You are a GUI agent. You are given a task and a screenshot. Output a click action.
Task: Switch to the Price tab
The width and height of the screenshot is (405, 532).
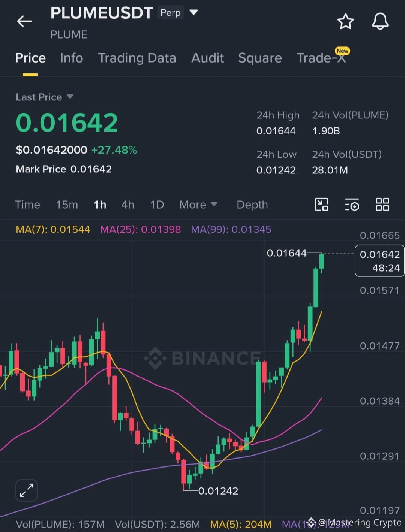pos(30,58)
